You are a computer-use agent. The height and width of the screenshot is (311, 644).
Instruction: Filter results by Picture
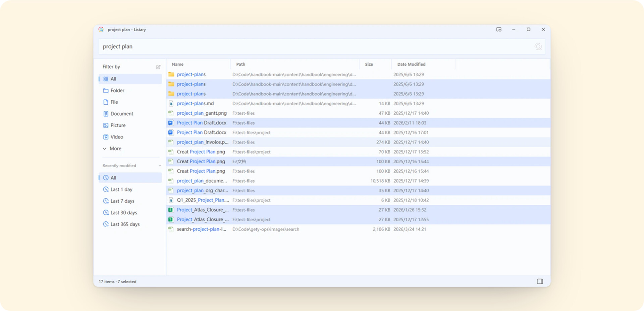[x=130, y=125]
